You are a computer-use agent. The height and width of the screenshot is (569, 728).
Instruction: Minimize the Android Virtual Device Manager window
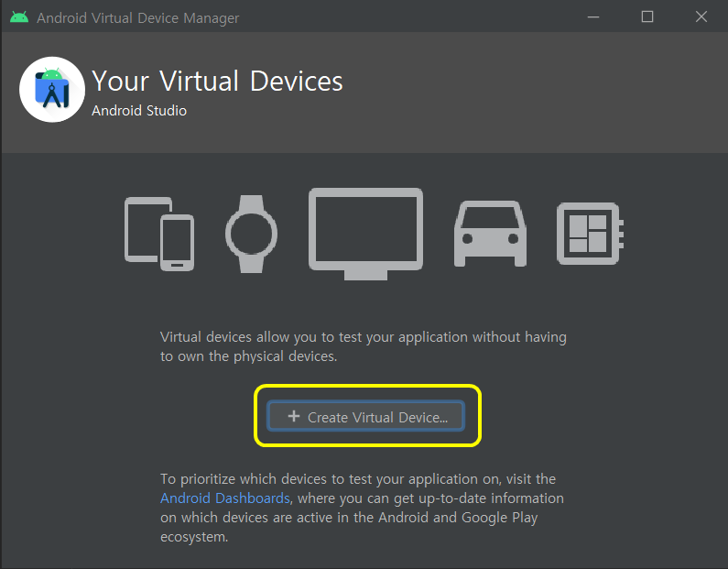tap(593, 16)
